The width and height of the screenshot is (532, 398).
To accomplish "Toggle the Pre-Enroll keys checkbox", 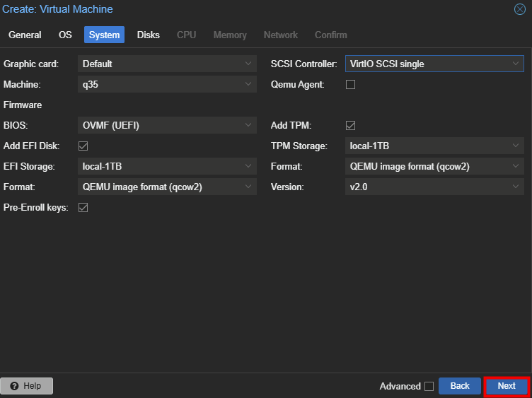I will point(83,207).
